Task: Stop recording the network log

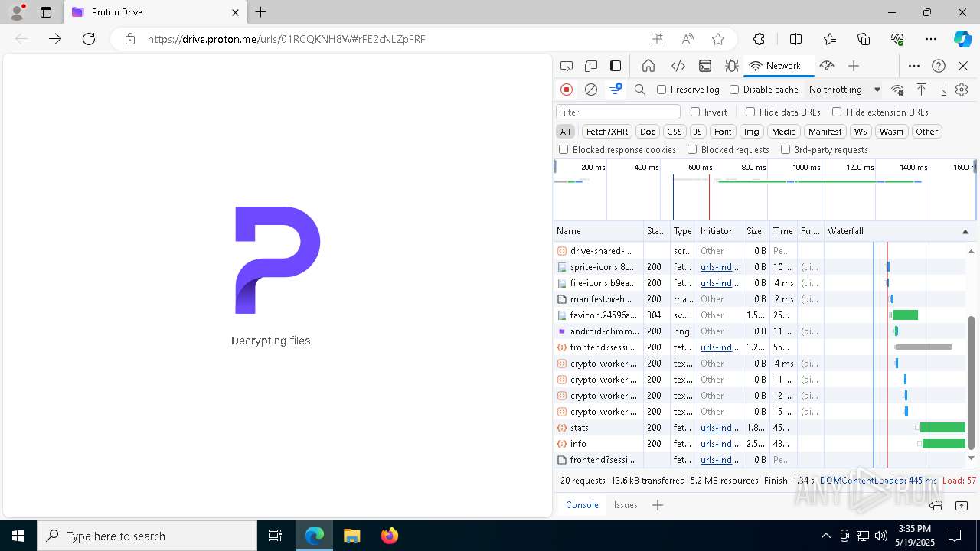Action: coord(567,90)
